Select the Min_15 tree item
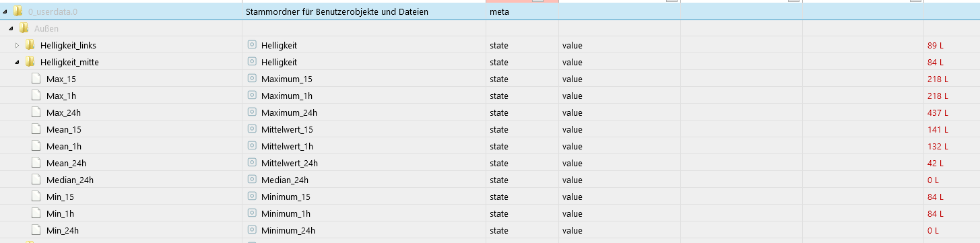 pyautogui.click(x=60, y=197)
